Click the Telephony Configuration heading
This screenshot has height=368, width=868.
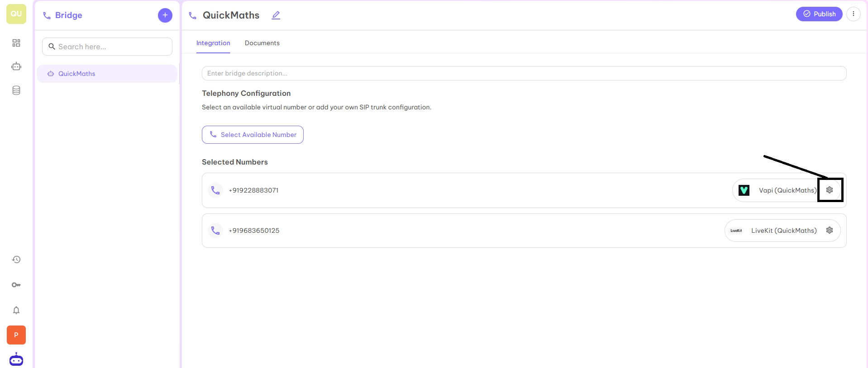click(x=246, y=93)
